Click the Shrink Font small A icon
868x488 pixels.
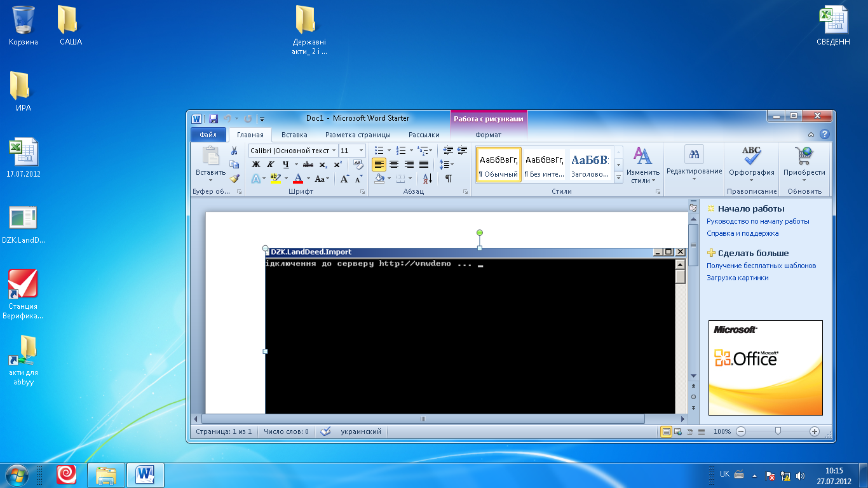[x=358, y=179]
